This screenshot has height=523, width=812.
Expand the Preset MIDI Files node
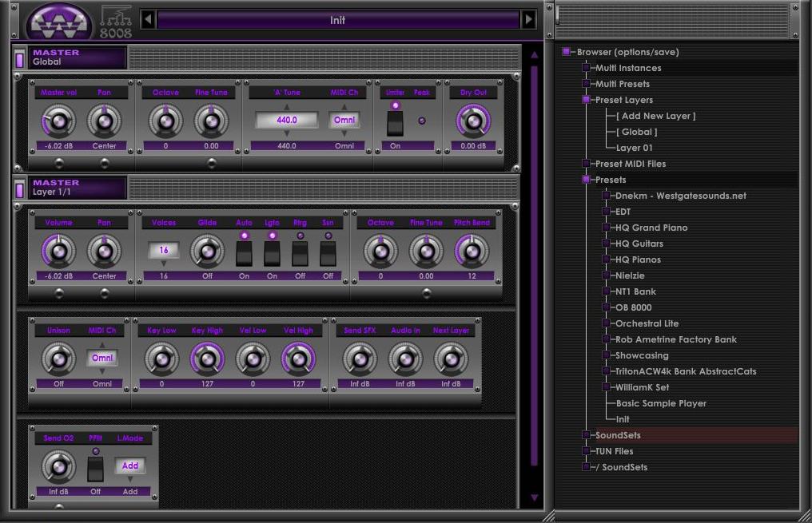(586, 164)
